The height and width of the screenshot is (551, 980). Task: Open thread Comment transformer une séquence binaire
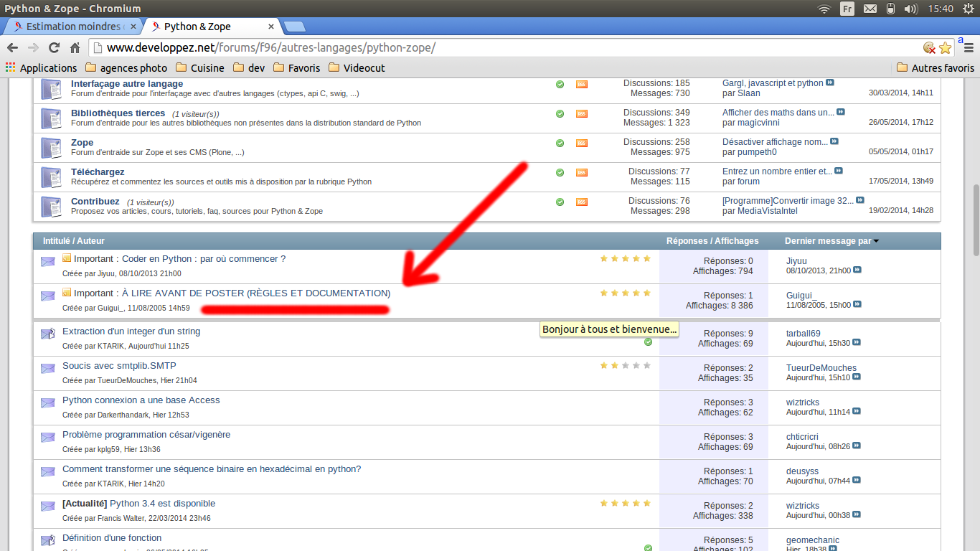click(x=212, y=469)
